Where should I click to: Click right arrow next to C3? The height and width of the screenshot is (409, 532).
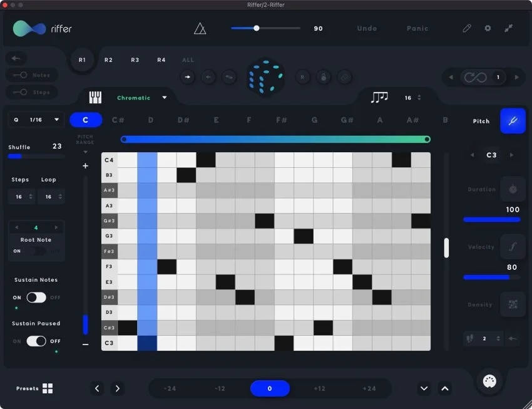click(x=511, y=155)
